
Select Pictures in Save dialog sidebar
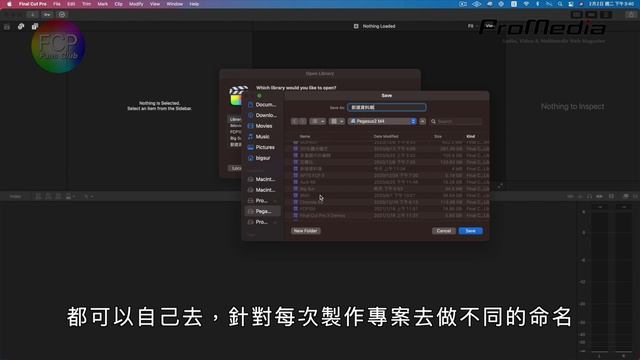(262, 147)
